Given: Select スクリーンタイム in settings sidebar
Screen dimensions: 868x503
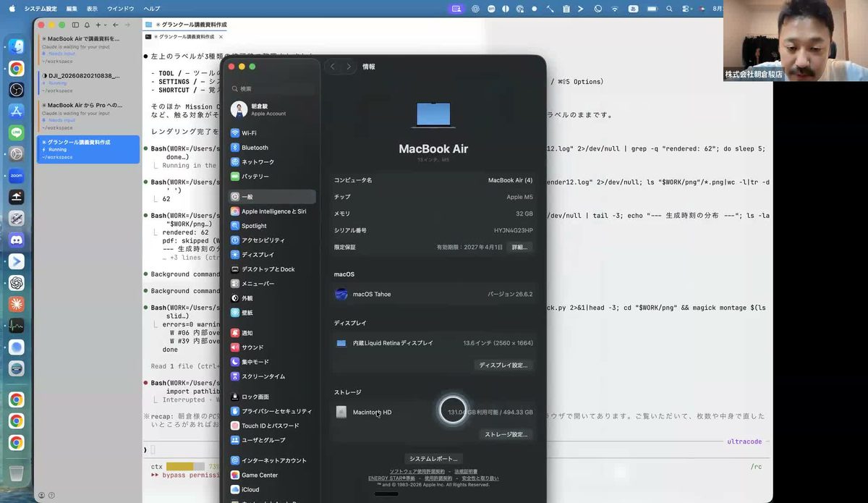Looking at the screenshot, I should point(272,376).
